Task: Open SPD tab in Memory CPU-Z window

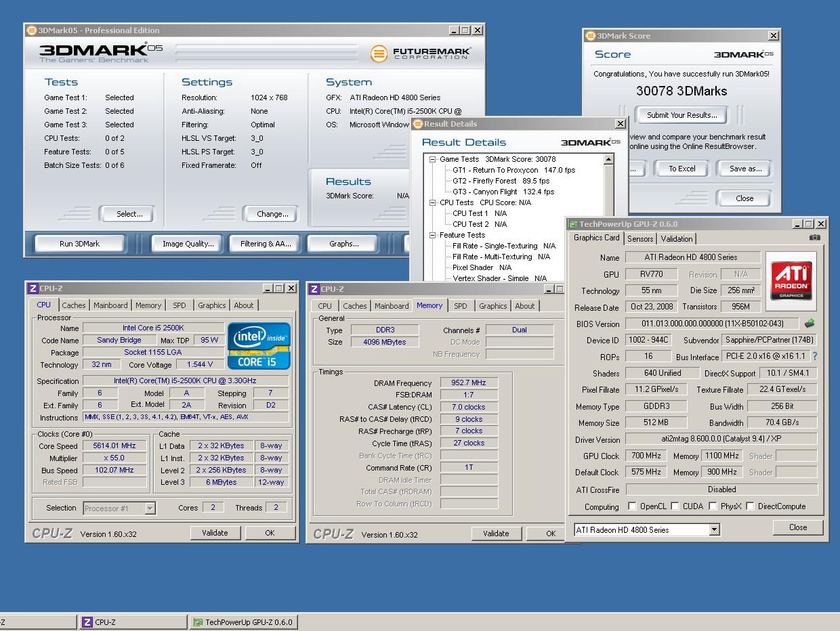Action: (x=461, y=306)
